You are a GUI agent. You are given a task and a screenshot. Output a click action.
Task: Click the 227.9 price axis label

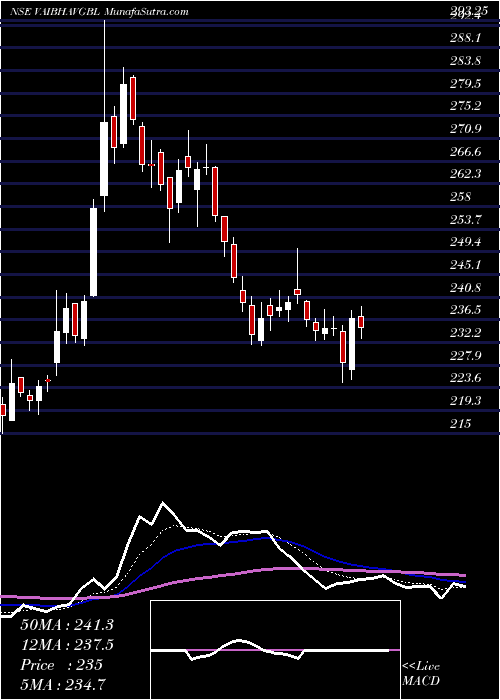click(x=465, y=356)
